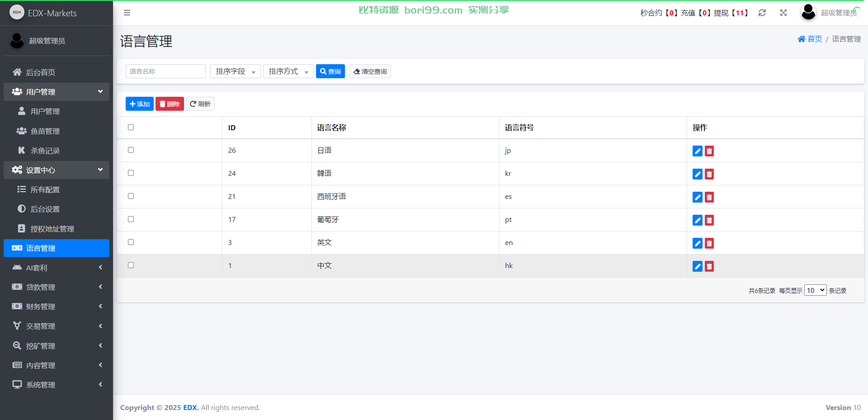The width and height of the screenshot is (868, 420).
Task: Click the 清空查询 button
Action: (x=370, y=71)
